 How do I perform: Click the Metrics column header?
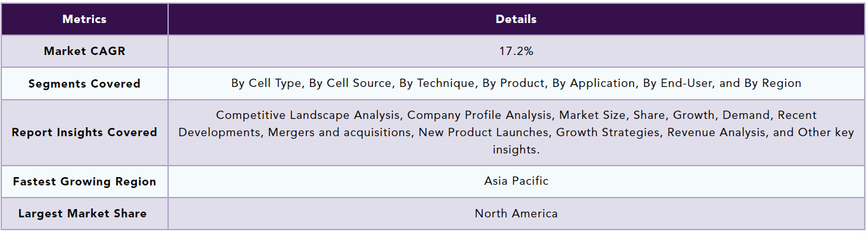point(84,19)
